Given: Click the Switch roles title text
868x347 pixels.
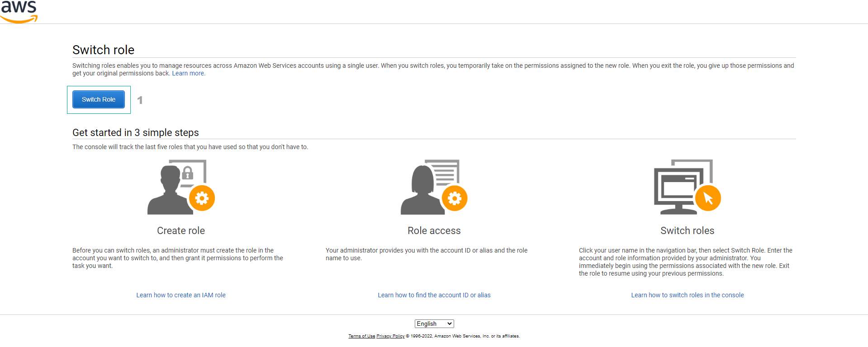Looking at the screenshot, I should (x=688, y=230).
